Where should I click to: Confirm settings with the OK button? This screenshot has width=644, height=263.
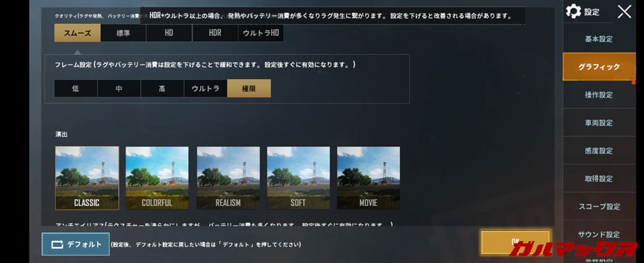(x=515, y=242)
